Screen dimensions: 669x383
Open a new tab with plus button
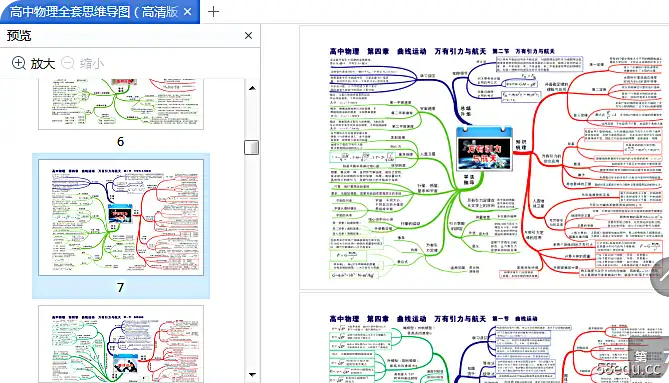pyautogui.click(x=213, y=12)
